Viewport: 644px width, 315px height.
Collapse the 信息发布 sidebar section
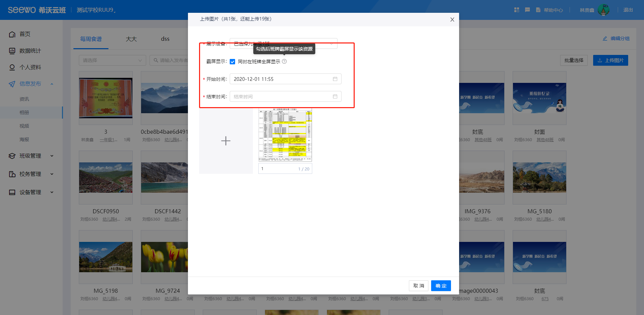[30, 84]
